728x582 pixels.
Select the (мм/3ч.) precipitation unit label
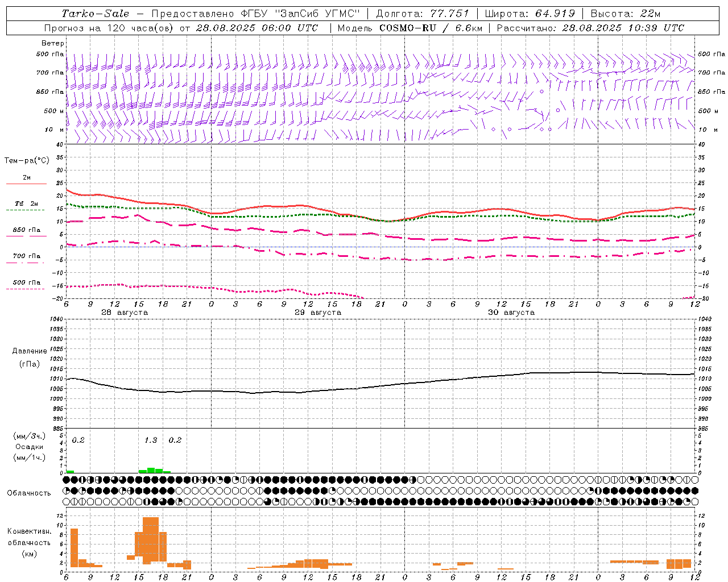(x=30, y=436)
